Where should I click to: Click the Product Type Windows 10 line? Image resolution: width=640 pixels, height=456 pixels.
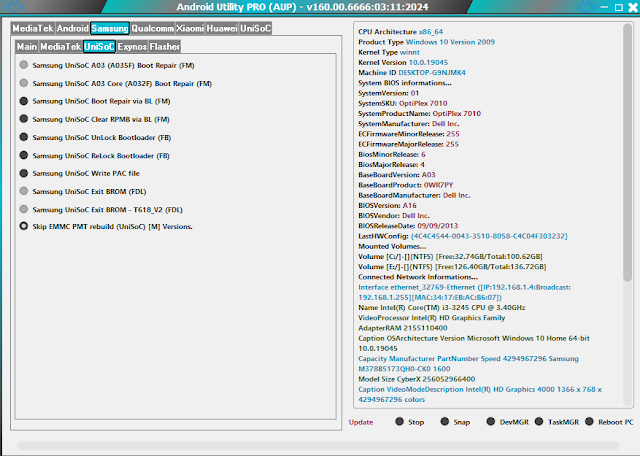pos(426,42)
